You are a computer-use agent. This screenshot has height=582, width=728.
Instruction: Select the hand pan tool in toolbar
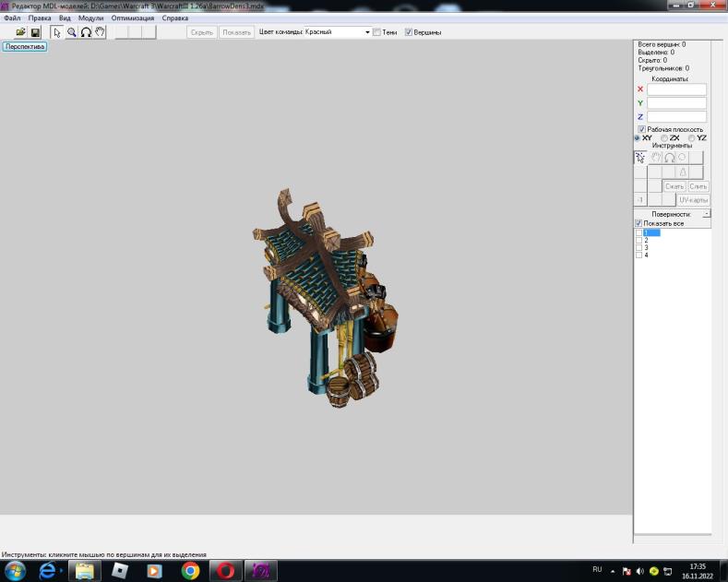(x=100, y=32)
